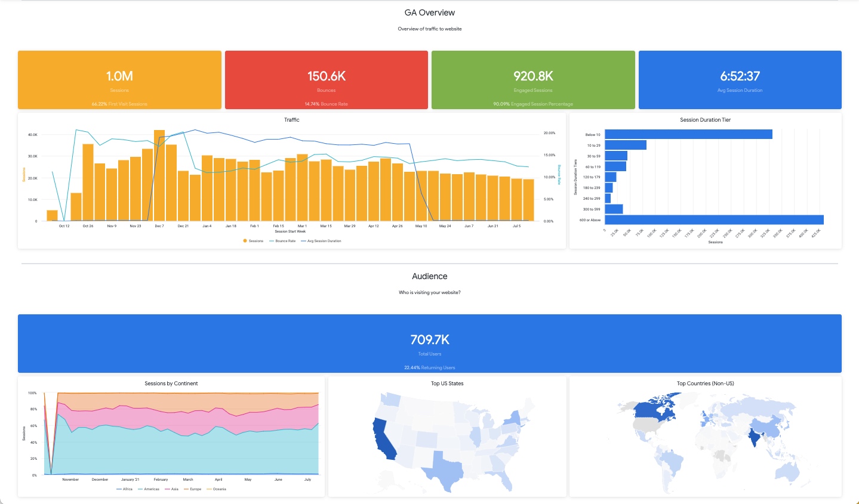The image size is (859, 504).
Task: Click the Sessions legend marker in Traffic chart
Action: [245, 241]
